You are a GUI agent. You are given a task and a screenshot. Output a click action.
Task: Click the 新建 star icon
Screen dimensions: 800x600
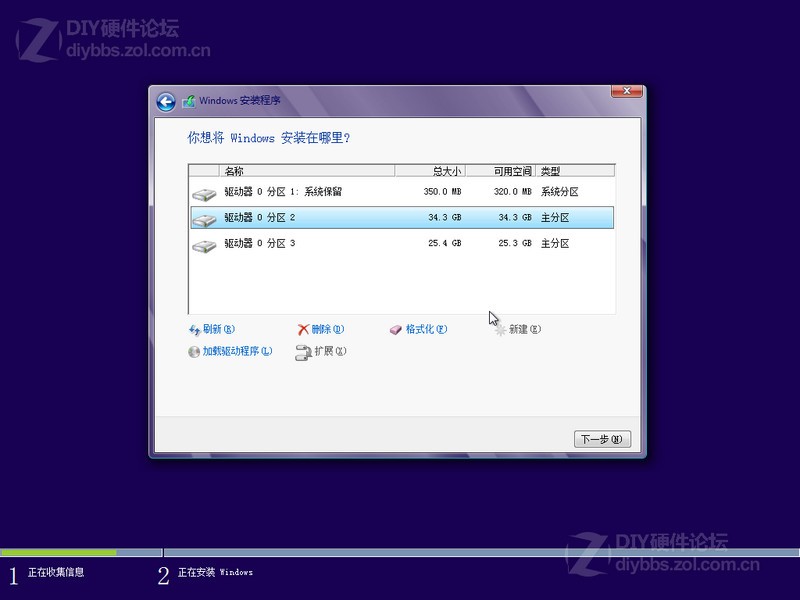point(501,330)
